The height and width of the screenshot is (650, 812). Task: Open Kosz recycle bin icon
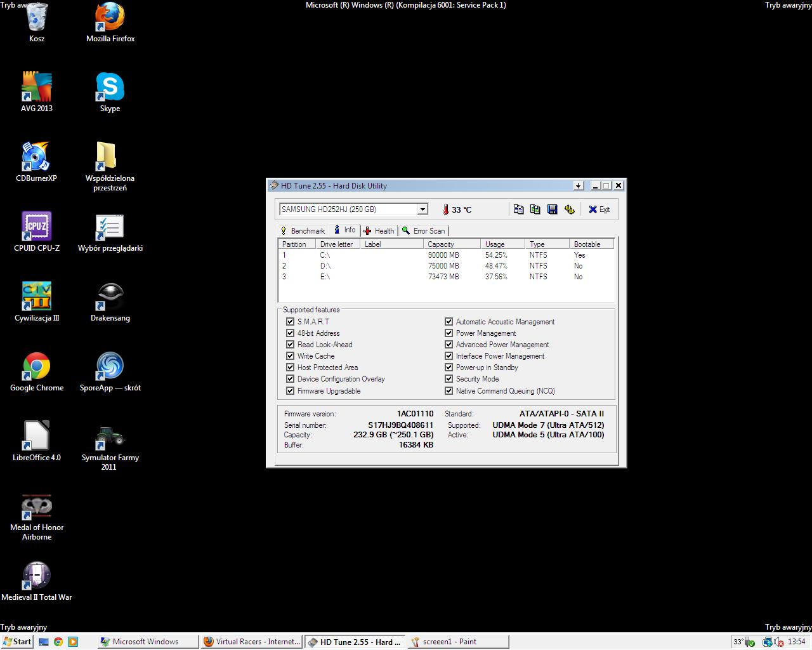point(37,23)
